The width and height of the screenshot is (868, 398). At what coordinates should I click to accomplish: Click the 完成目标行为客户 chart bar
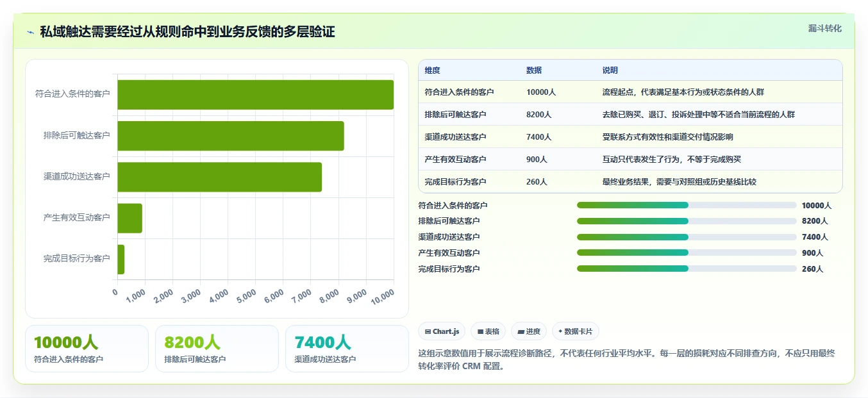click(121, 259)
